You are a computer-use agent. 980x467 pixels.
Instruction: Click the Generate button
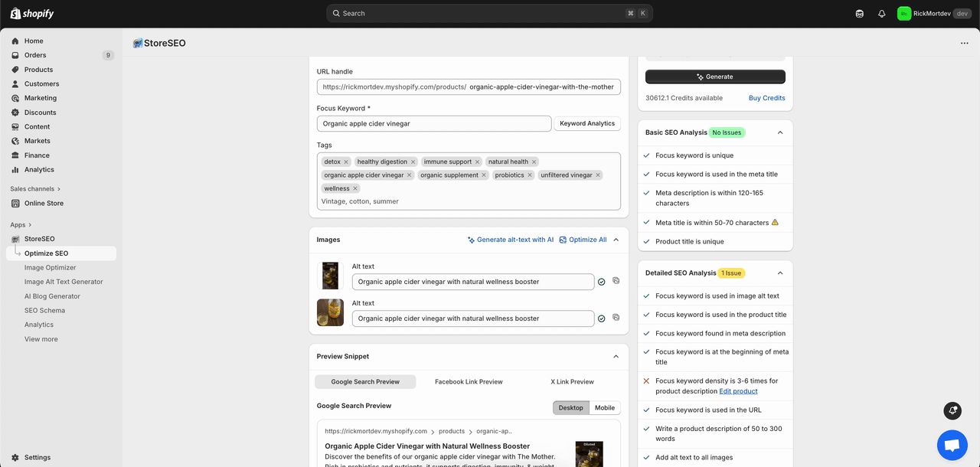point(715,77)
